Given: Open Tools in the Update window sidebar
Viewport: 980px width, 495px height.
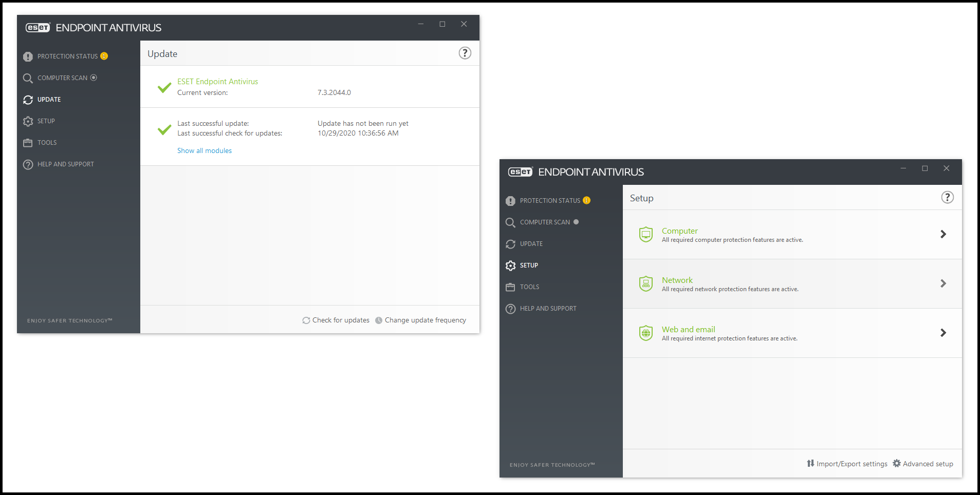Looking at the screenshot, I should point(47,143).
